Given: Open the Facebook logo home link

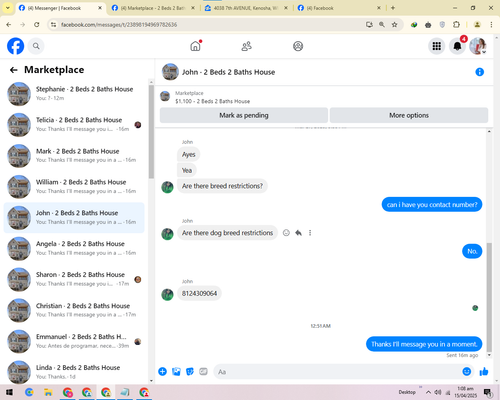Looking at the screenshot, I should [x=15, y=46].
